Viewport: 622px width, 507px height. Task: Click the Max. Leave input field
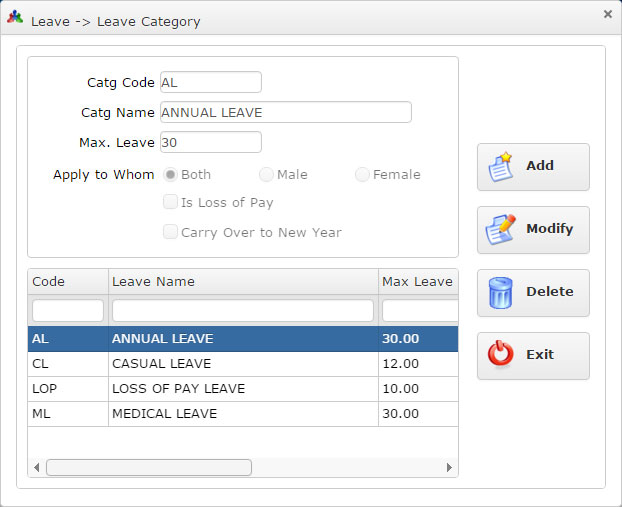coord(210,142)
